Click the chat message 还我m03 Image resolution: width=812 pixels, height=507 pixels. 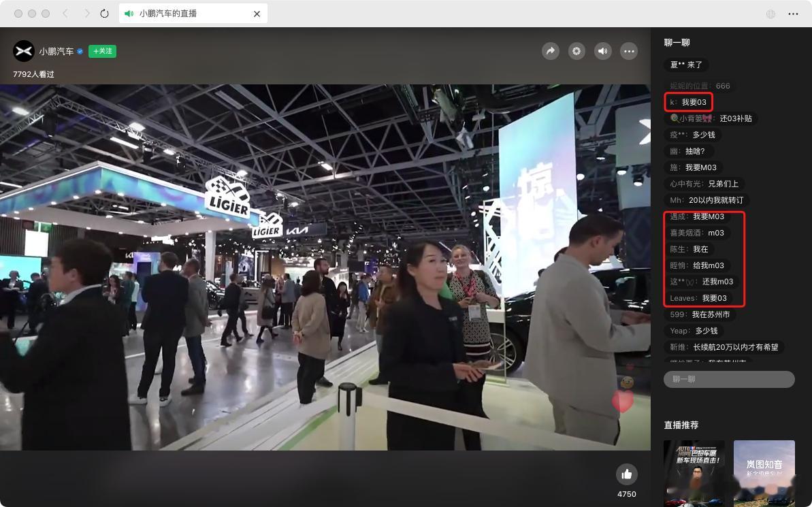coord(701,282)
